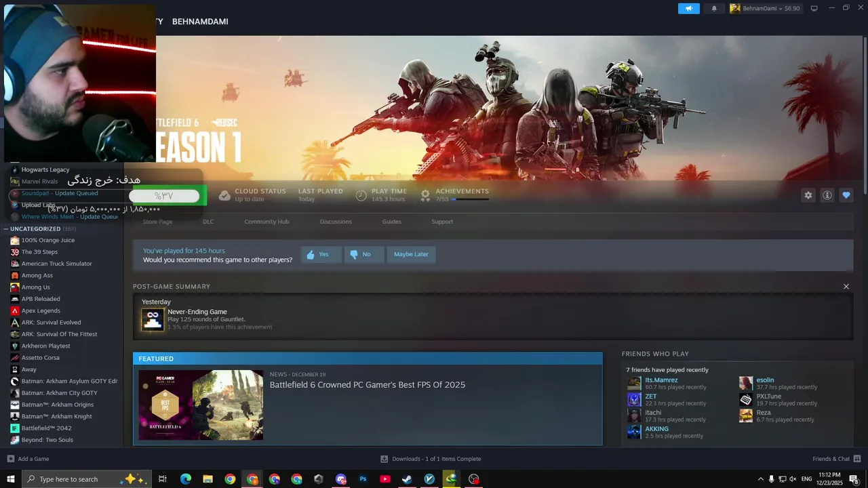Open the Community Hub tab

(x=267, y=222)
